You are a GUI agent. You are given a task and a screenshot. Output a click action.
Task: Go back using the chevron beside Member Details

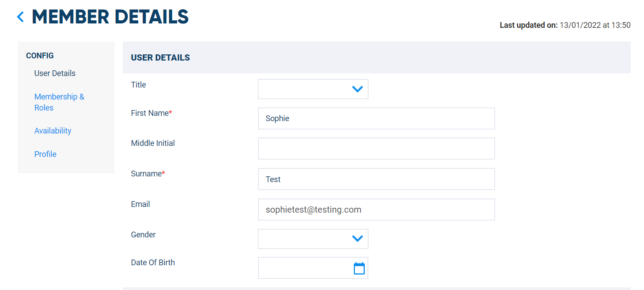point(20,17)
